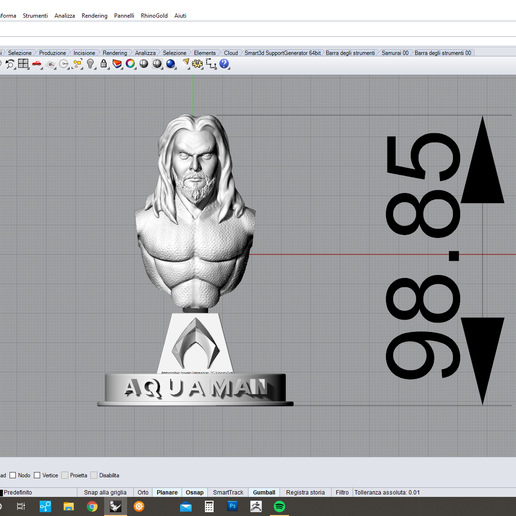Viewport: 516px width, 516px height.
Task: Toggle Snap alla griglia in status bar
Action: point(105,492)
